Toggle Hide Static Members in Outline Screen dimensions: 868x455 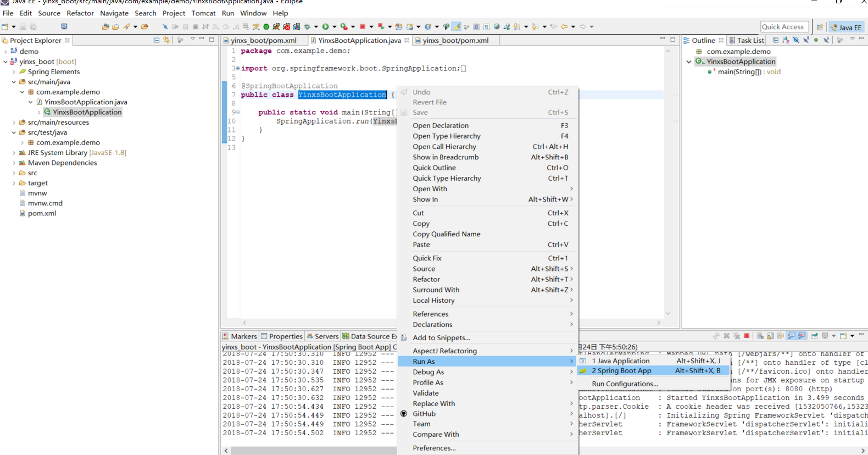(806, 40)
